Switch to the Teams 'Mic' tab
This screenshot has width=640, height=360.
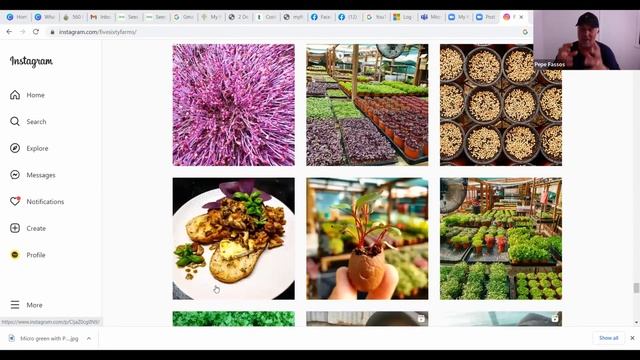(x=431, y=17)
